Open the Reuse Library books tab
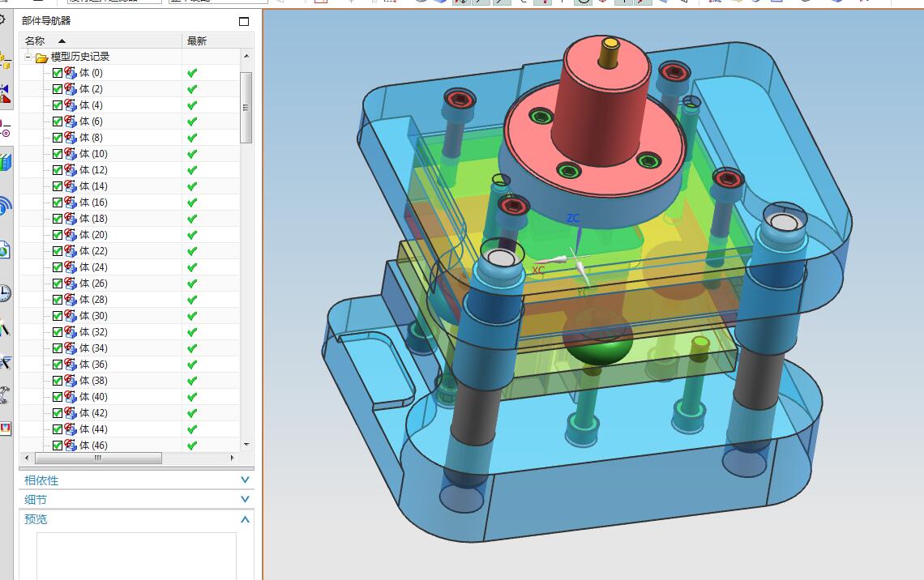Image resolution: width=924 pixels, height=580 pixels. (6, 162)
